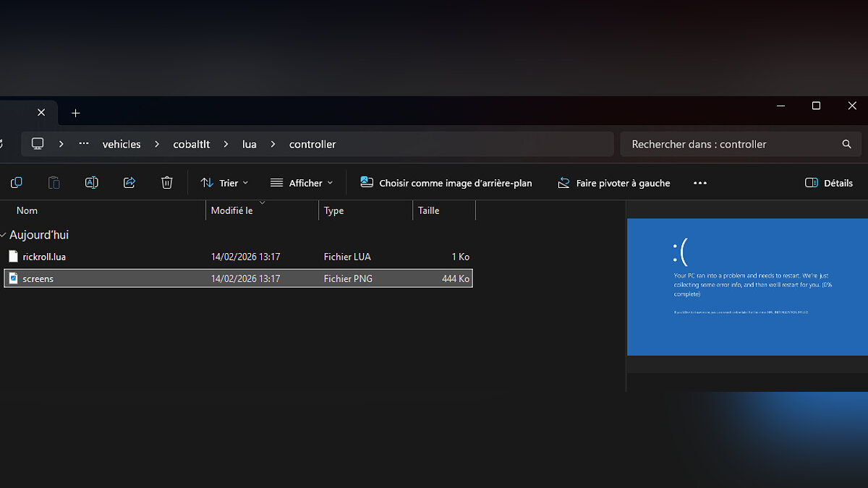Click the Copy icon in the toolbar

point(17,183)
